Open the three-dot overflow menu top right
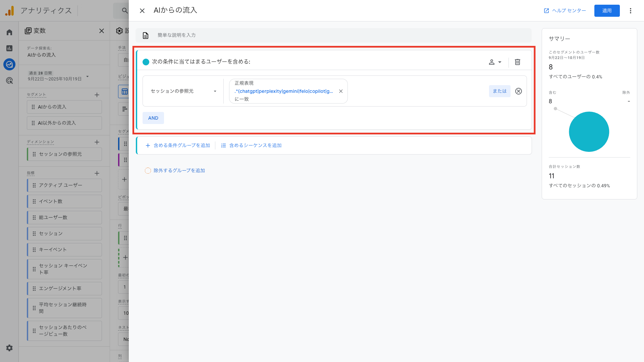Image resolution: width=644 pixels, height=362 pixels. pyautogui.click(x=631, y=10)
